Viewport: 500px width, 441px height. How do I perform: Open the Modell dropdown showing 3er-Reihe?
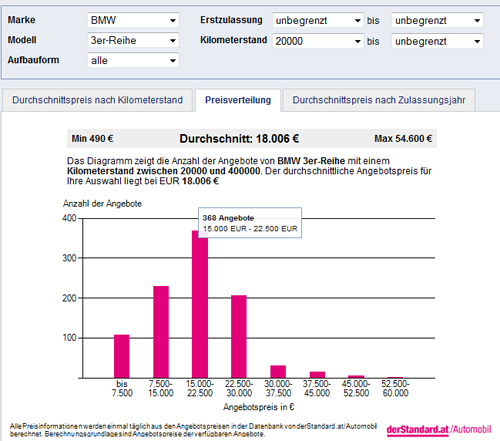133,40
